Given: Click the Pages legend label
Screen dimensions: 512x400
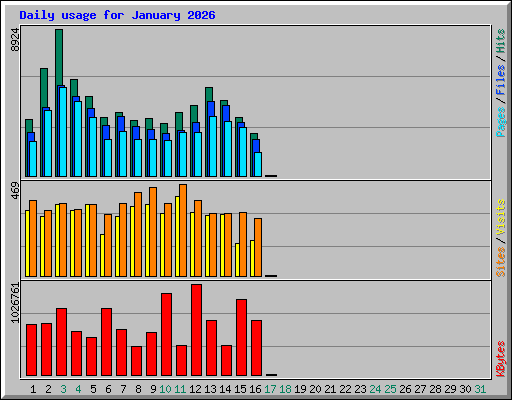Looking at the screenshot, I should (500, 122).
